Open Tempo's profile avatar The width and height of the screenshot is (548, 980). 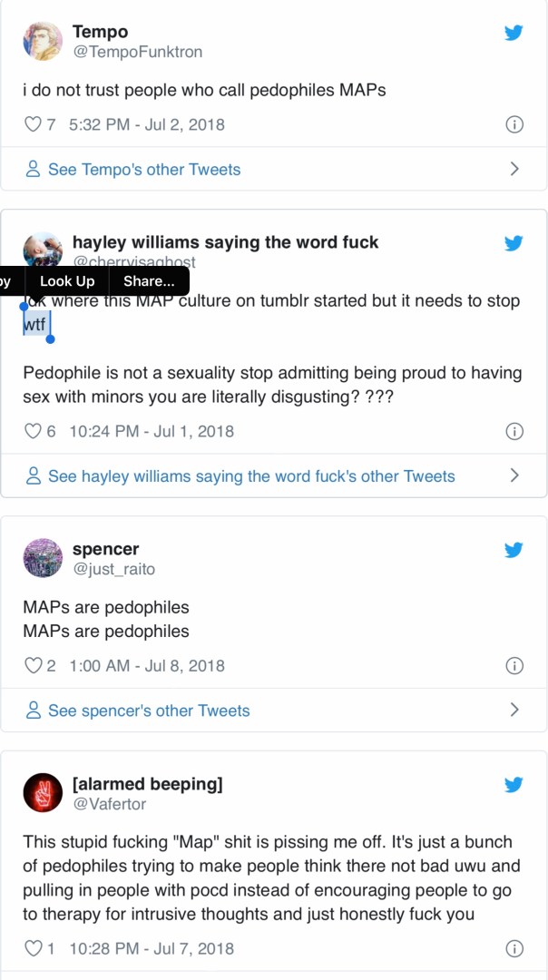pyautogui.click(x=42, y=42)
